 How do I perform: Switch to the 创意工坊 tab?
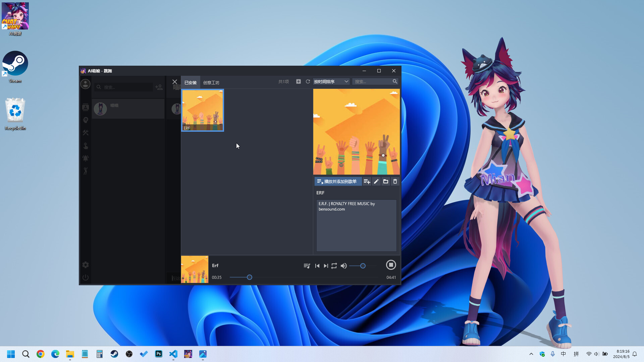(211, 82)
